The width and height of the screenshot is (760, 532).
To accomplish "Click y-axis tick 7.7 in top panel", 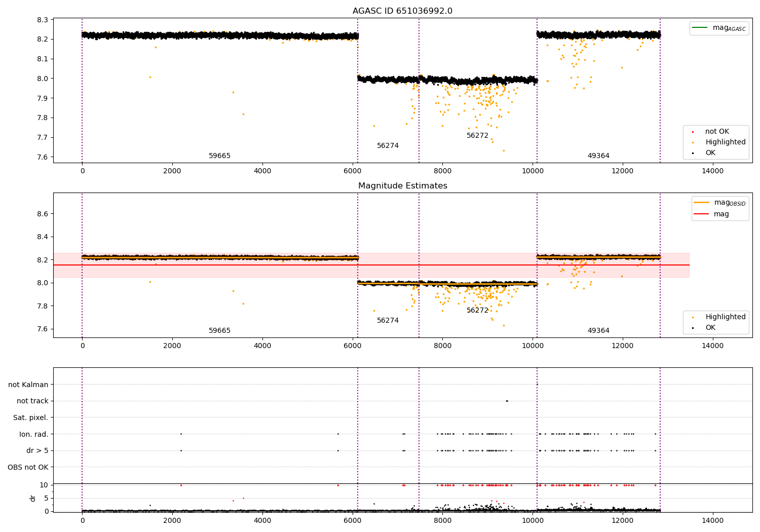I will tap(43, 137).
